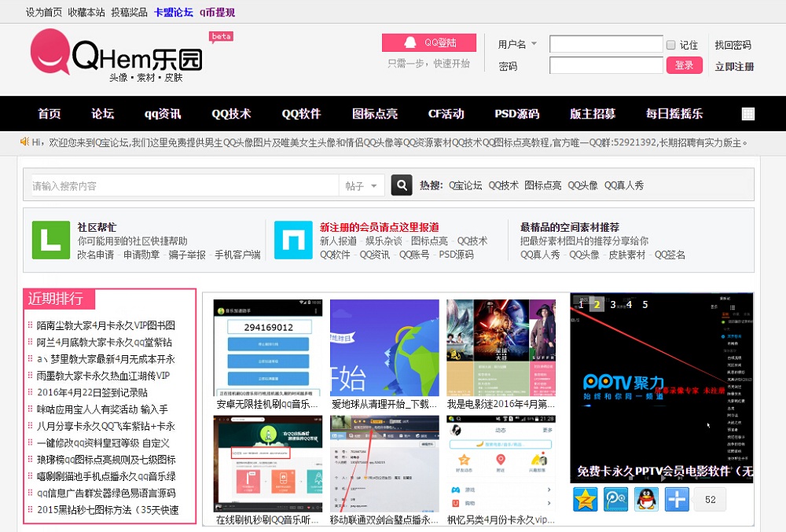Open the qq资讯 navigation item
This screenshot has width=786, height=532.
pos(163,114)
